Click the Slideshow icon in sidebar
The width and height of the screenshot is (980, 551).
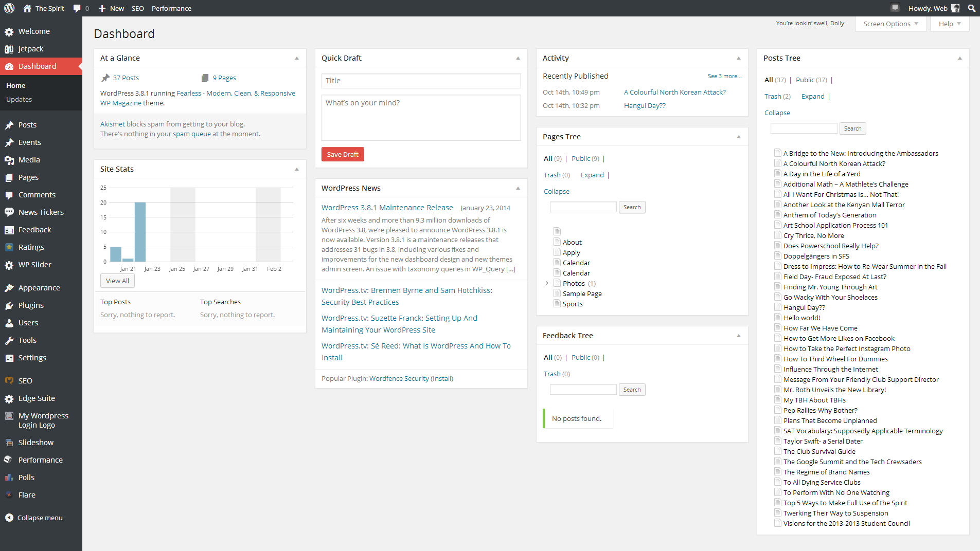[x=9, y=443]
